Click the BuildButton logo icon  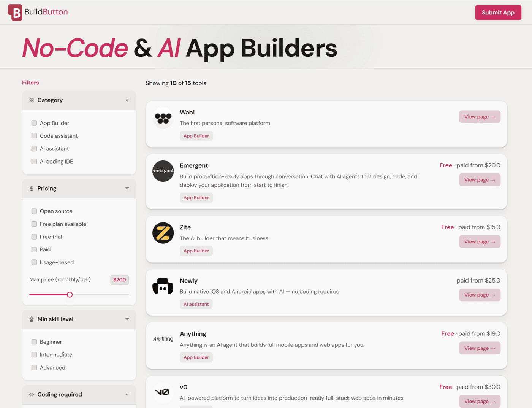[x=15, y=12]
